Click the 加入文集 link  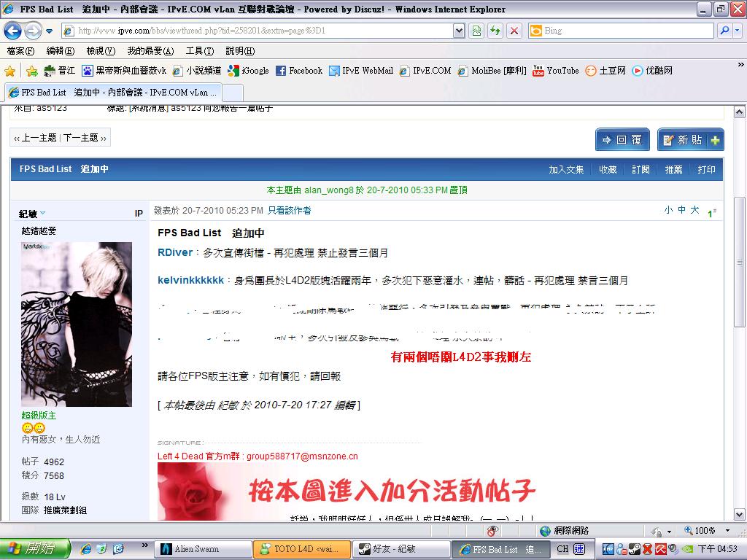[566, 169]
